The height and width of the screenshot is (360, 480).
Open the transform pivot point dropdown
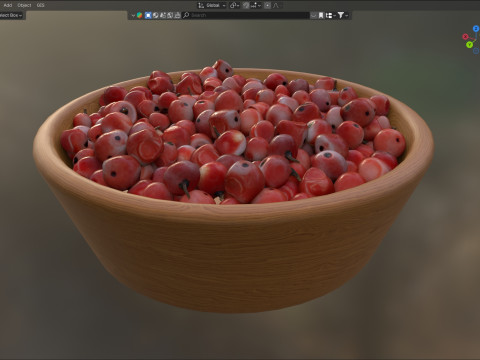point(234,5)
